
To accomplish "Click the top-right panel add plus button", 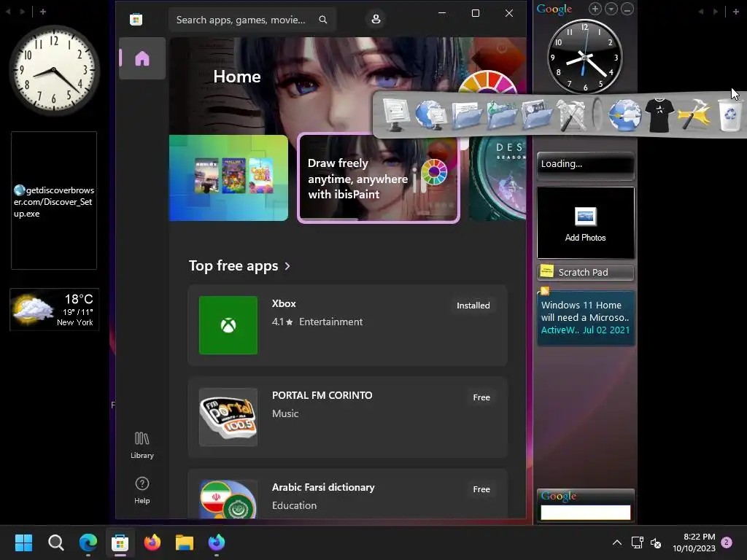I will click(735, 12).
